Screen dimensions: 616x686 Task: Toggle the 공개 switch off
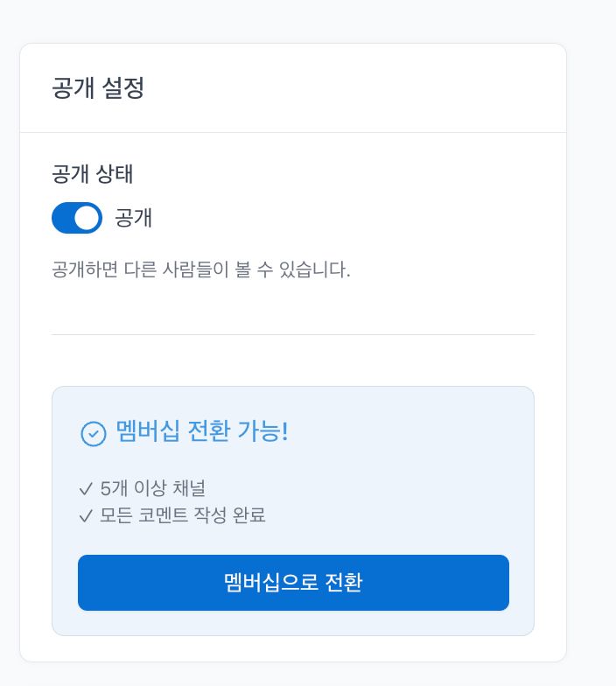pos(77,218)
